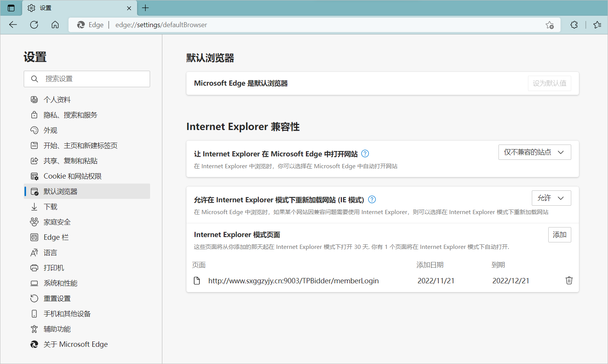Click the 设为默认值 button
This screenshot has width=608, height=364.
pyautogui.click(x=549, y=83)
